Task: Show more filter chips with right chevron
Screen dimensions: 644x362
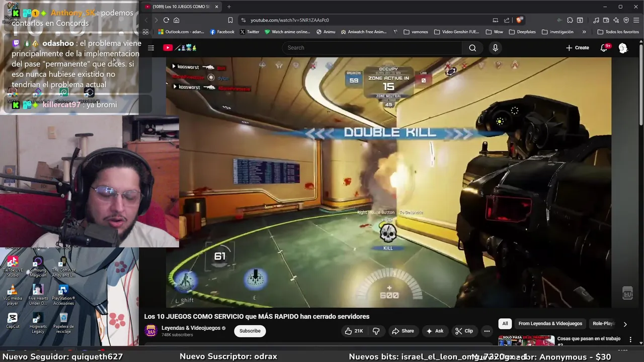Action: pos(625,324)
